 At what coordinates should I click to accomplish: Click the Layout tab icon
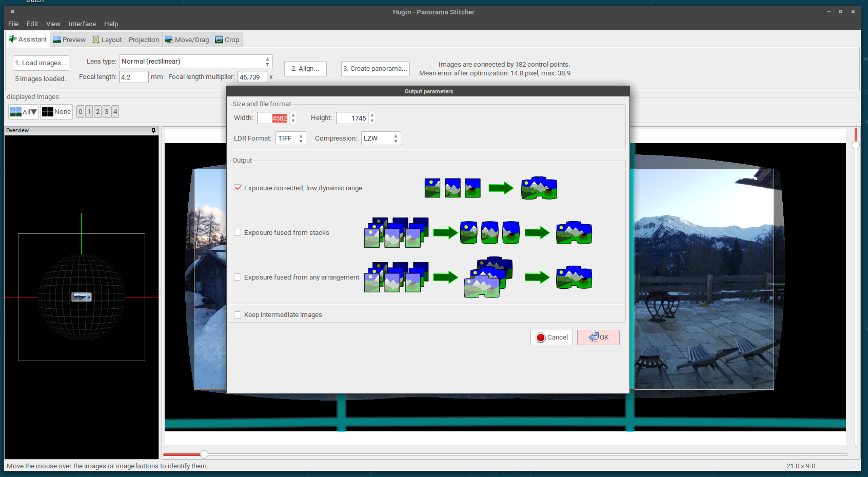96,40
